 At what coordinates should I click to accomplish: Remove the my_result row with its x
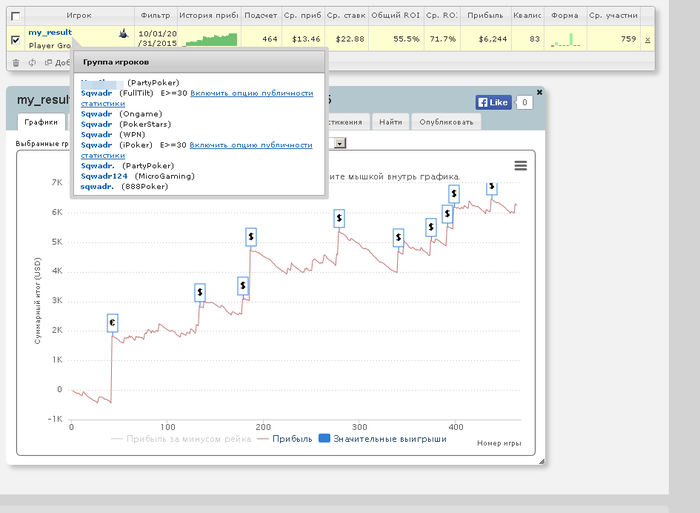[x=647, y=40]
